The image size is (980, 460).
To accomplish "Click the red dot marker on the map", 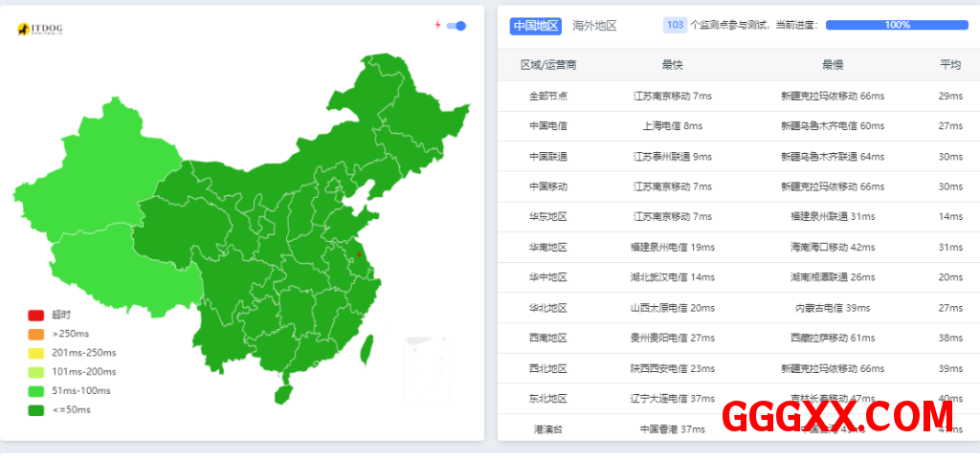I will coord(359,254).
